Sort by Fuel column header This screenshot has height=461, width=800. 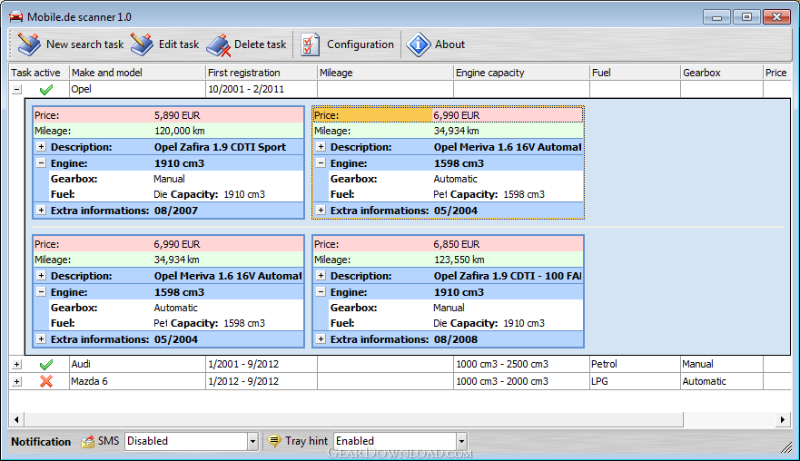[635, 72]
